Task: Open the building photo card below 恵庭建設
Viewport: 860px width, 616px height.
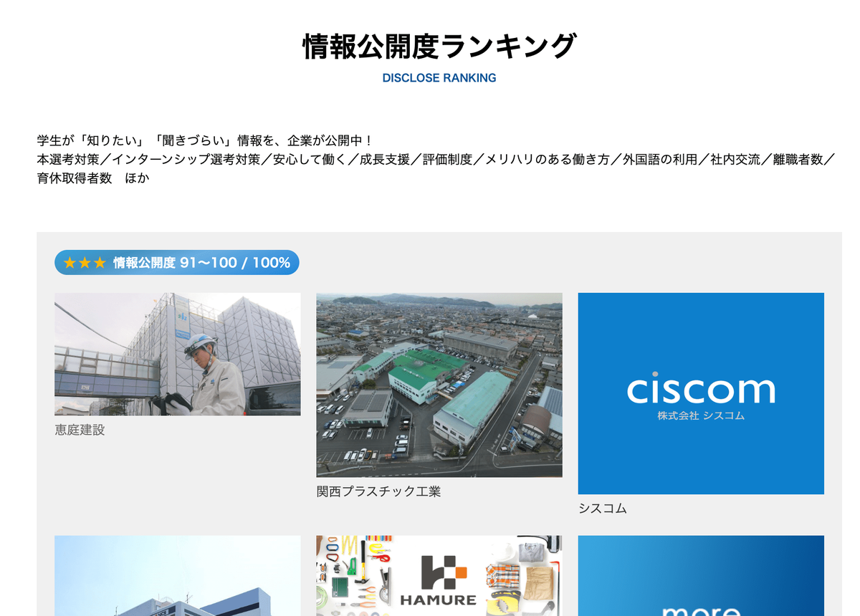Action: point(178,576)
